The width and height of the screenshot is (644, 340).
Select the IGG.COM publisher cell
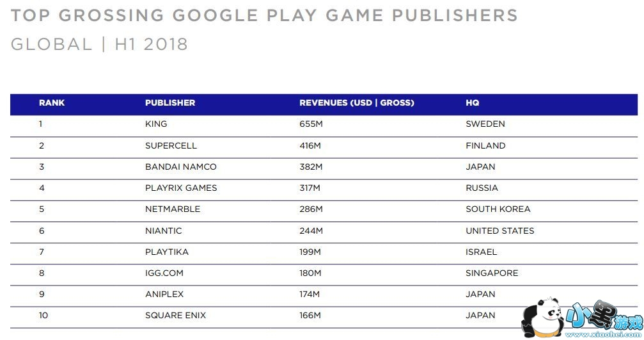tap(164, 273)
